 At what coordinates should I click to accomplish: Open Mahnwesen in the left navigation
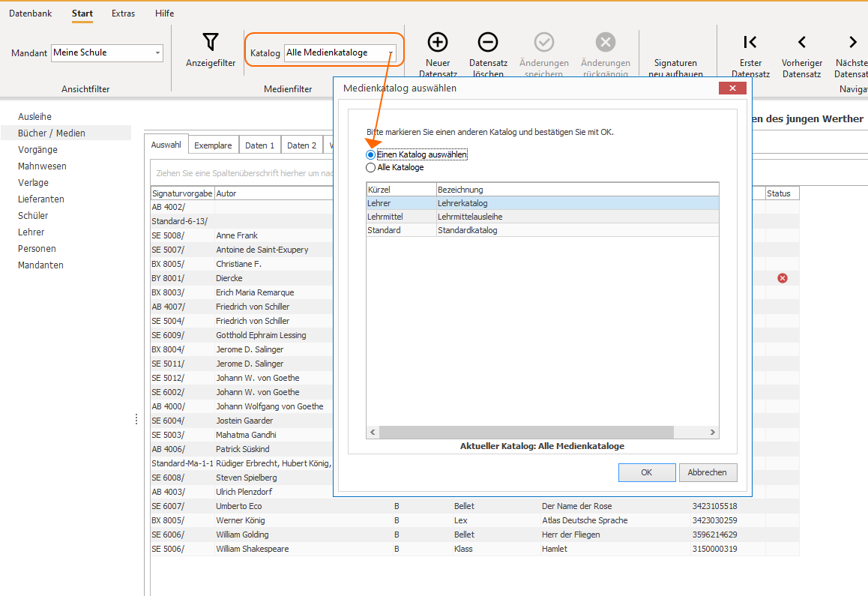42,166
